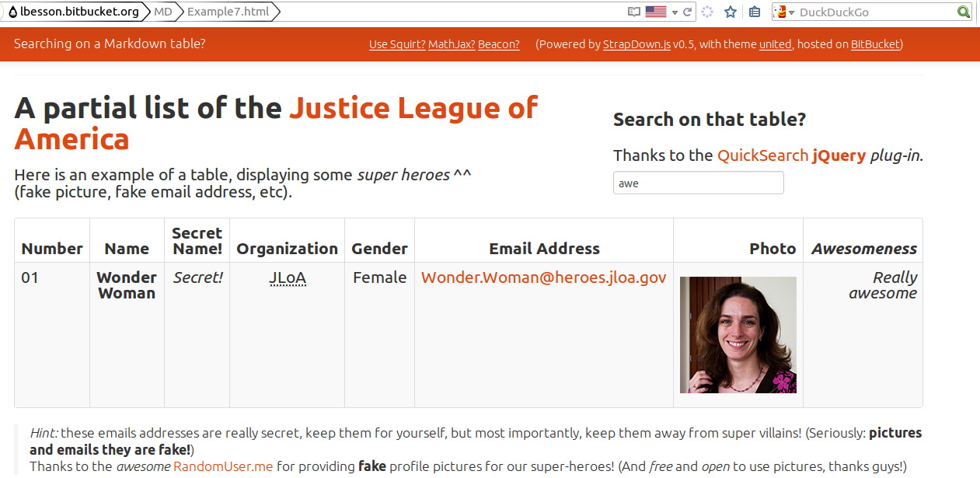Open the Use Squirt? link
Image resolution: width=980 pixels, height=478 pixels.
click(396, 44)
